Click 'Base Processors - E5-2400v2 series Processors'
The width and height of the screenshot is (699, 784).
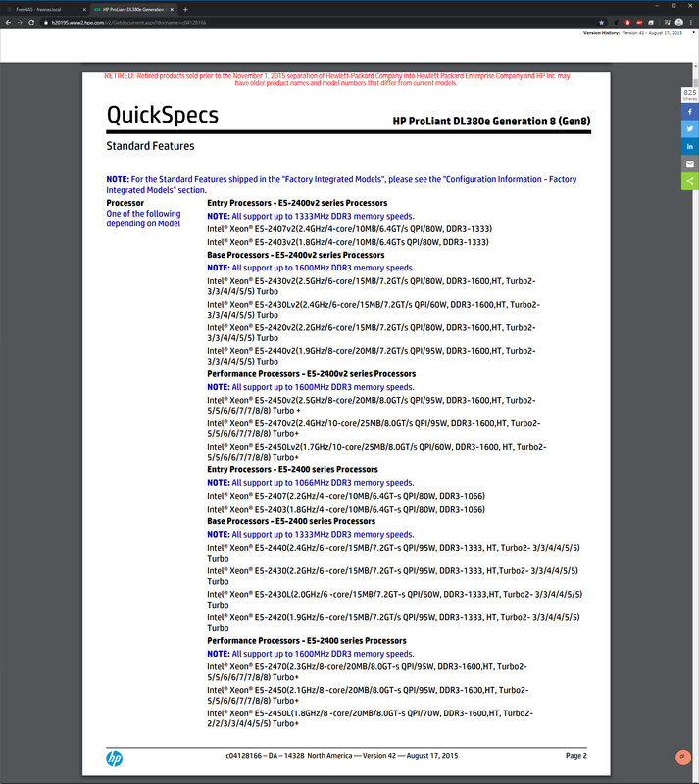click(x=296, y=255)
